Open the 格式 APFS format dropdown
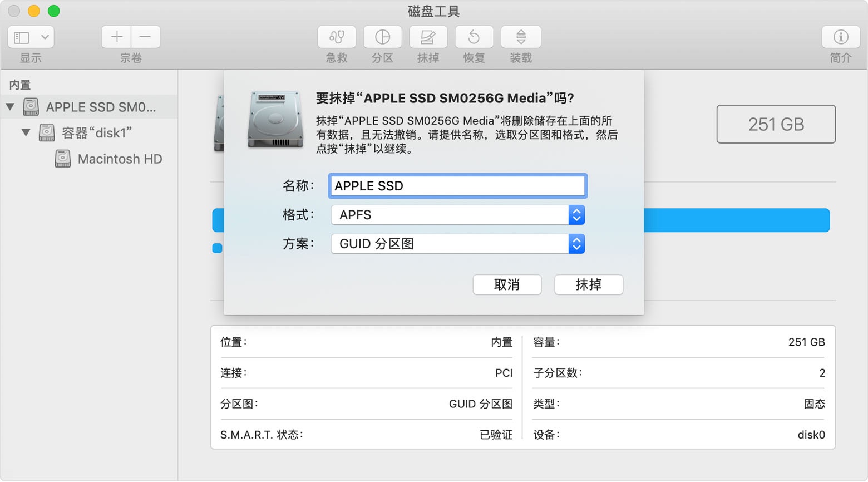This screenshot has width=868, height=482. (x=457, y=215)
